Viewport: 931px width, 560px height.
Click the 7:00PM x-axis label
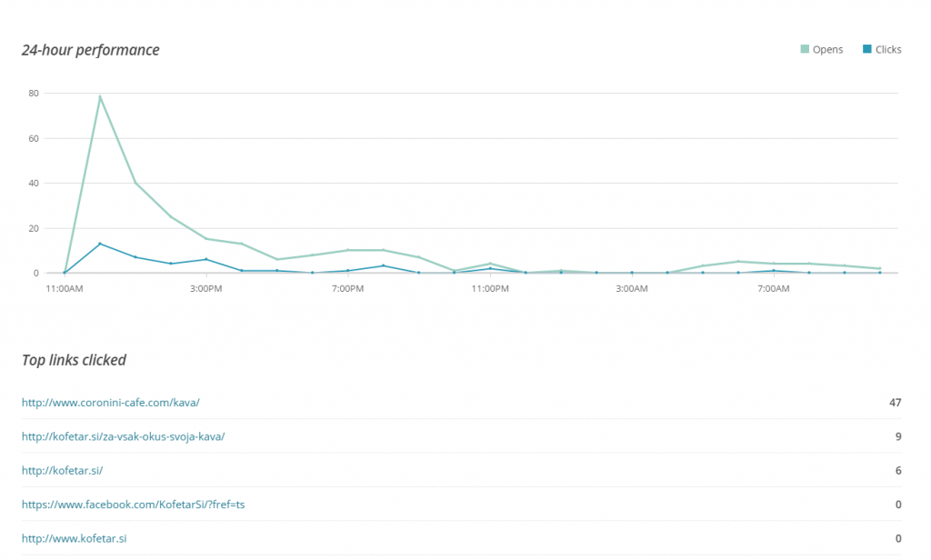[348, 289]
